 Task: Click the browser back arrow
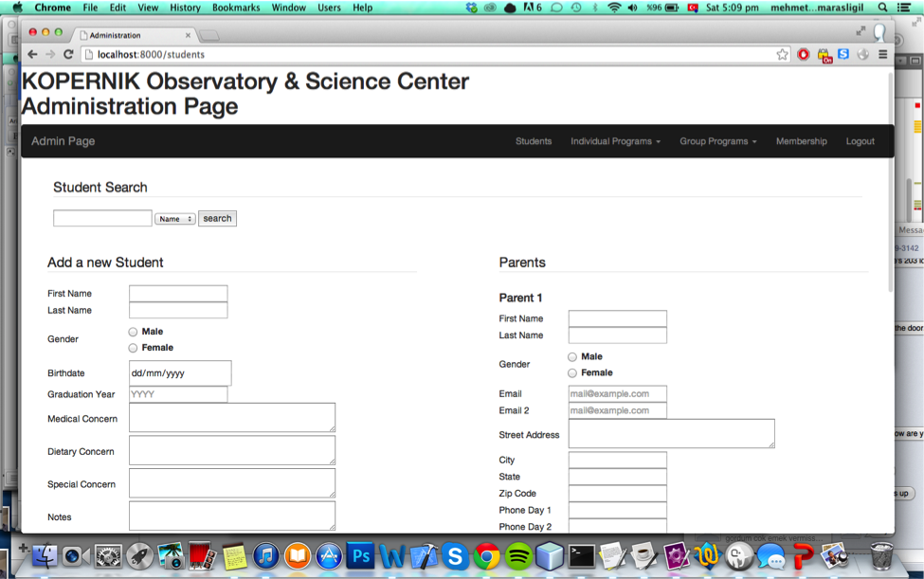32,55
